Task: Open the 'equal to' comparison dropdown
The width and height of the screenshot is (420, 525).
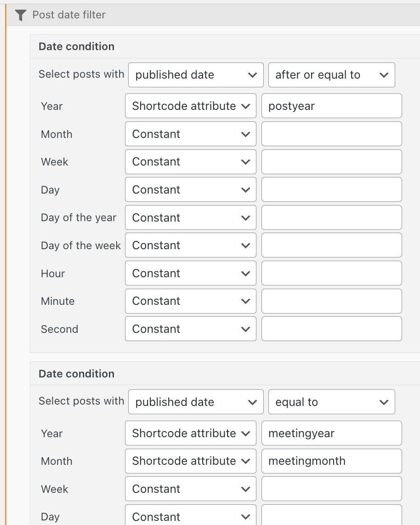Action: click(x=332, y=402)
